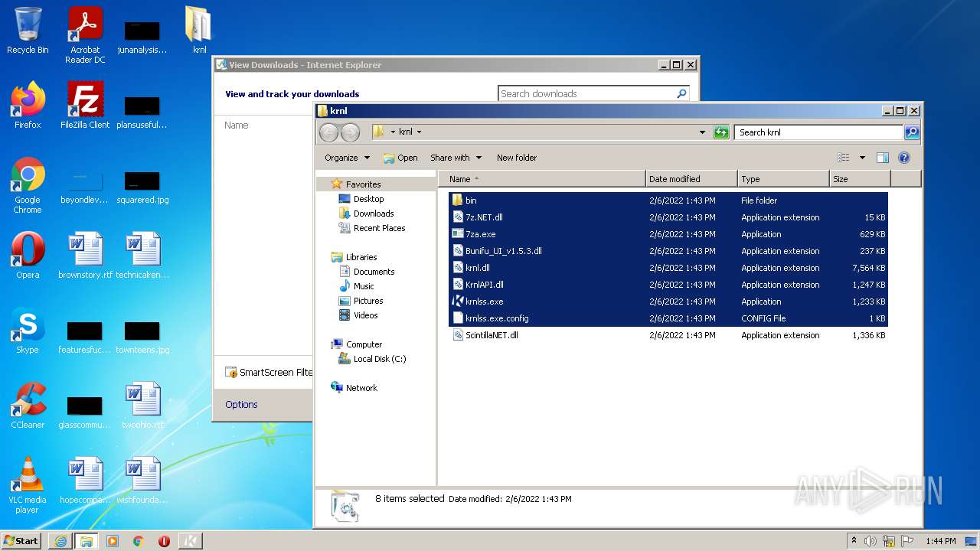
Task: Select the 7za.exe file
Action: click(x=668, y=234)
